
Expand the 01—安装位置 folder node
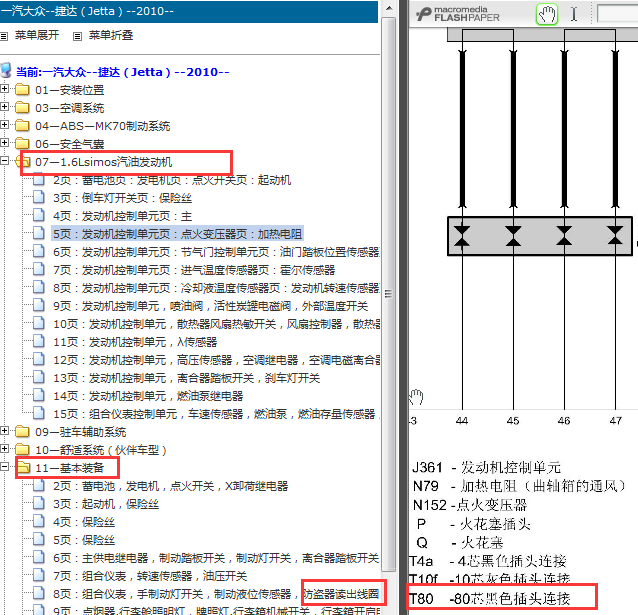tap(4, 89)
